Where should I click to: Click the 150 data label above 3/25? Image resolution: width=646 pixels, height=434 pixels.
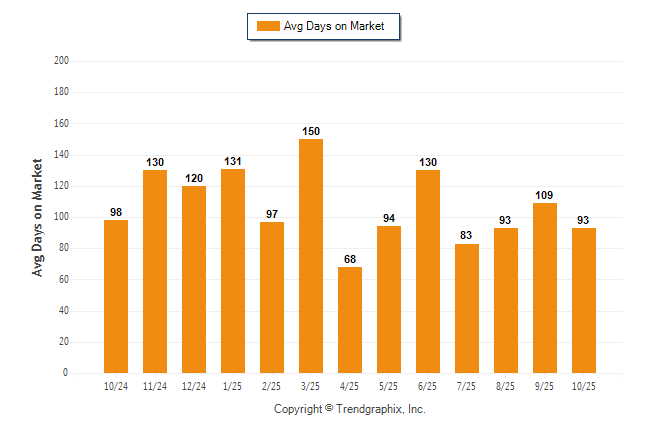[311, 132]
